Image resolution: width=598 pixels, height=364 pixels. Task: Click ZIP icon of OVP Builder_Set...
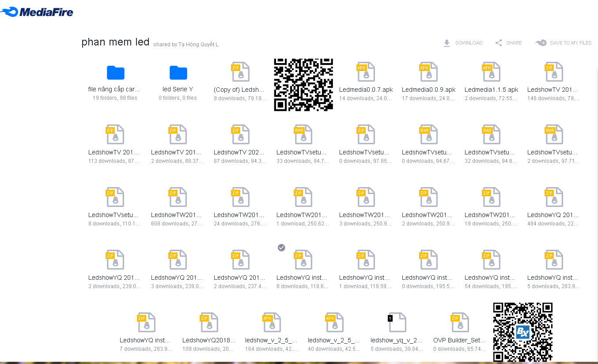[461, 322]
